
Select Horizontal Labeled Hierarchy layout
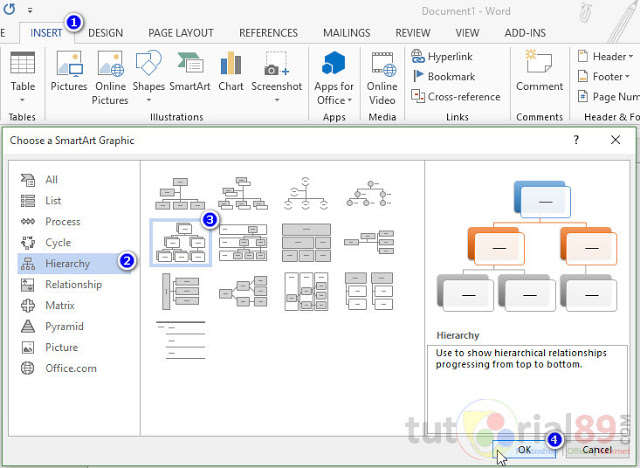306,291
